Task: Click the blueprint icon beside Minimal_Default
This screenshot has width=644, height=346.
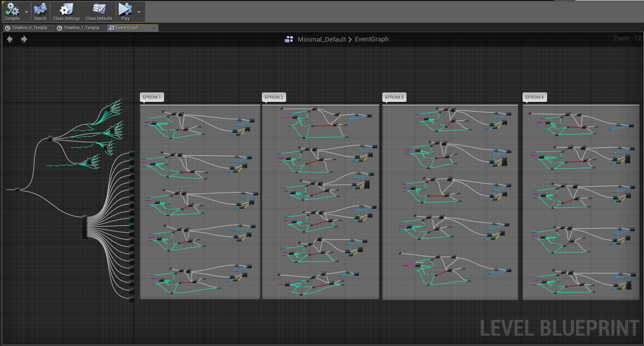Action: pos(289,39)
